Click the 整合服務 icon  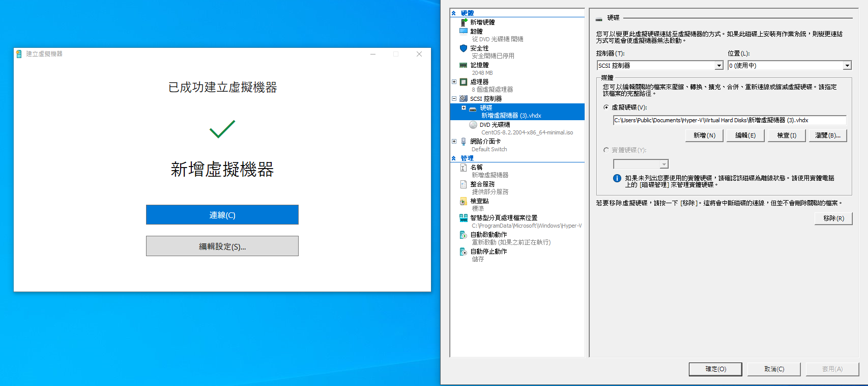(x=464, y=184)
